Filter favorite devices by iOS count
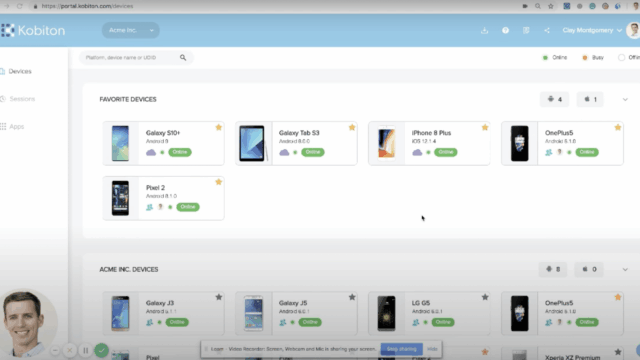Screen dimensions: 640x360 click(x=590, y=99)
